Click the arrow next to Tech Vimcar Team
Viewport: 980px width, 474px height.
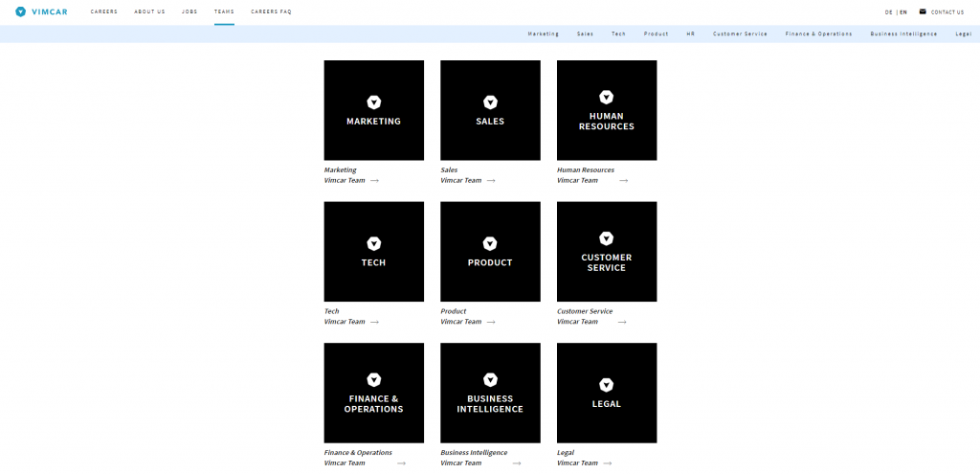[374, 322]
